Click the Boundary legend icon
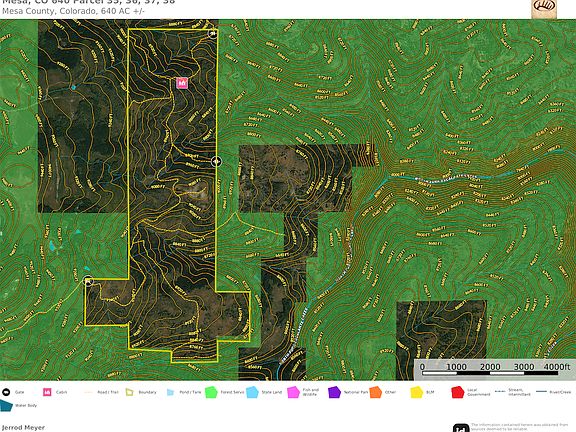Image resolution: width=576 pixels, height=432 pixels. pyautogui.click(x=130, y=392)
